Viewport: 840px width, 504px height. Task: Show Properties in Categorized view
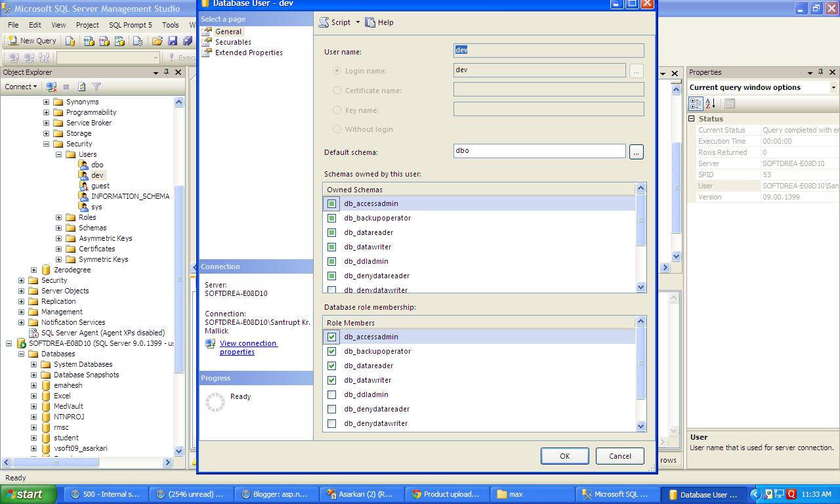[696, 104]
